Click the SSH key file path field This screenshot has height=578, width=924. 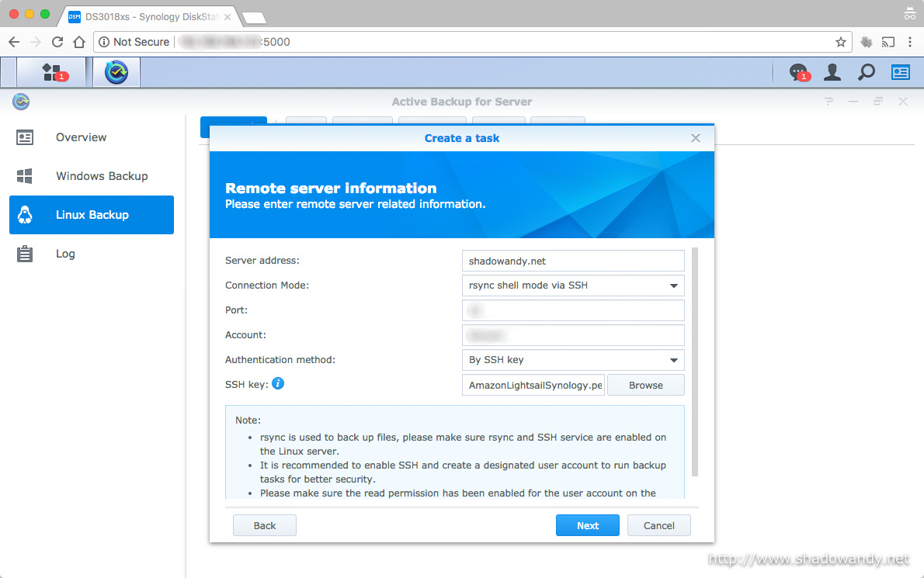click(533, 385)
